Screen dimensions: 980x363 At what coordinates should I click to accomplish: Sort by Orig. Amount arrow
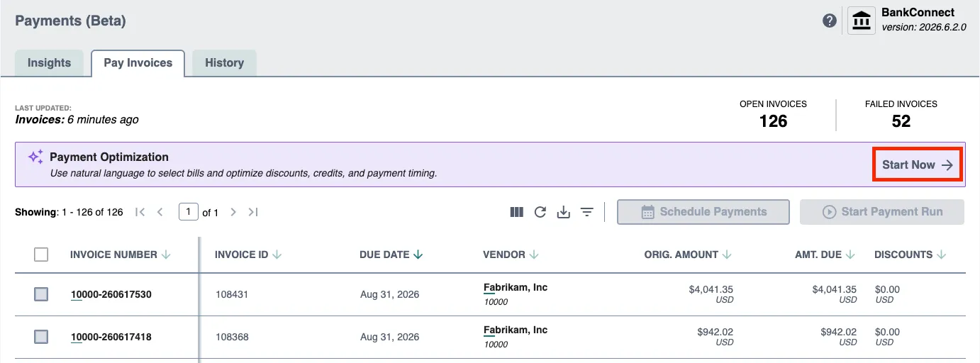pyautogui.click(x=727, y=255)
